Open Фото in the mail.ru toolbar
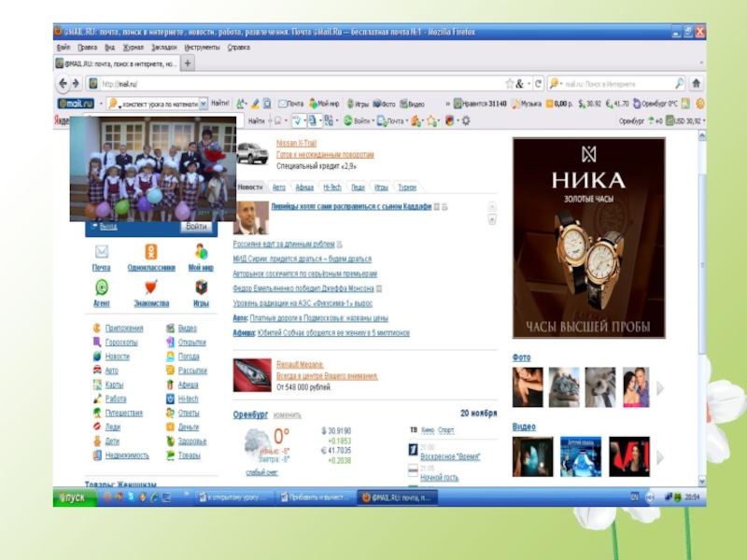Image resolution: width=747 pixels, height=560 pixels. click(384, 104)
